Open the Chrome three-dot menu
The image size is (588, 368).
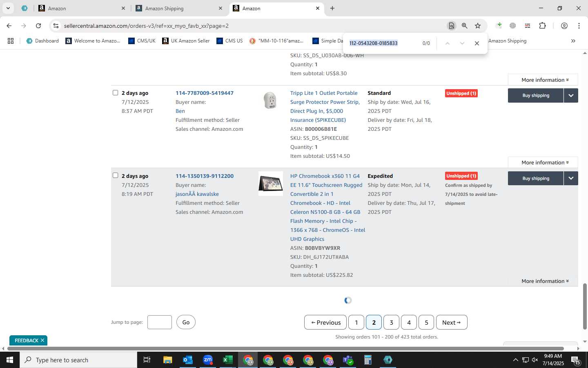pyautogui.click(x=579, y=26)
